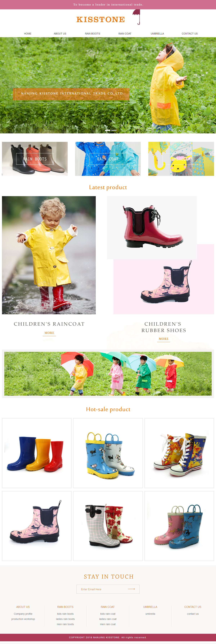
Task: Switch to the second banner slide indicator
Action: point(114,130)
